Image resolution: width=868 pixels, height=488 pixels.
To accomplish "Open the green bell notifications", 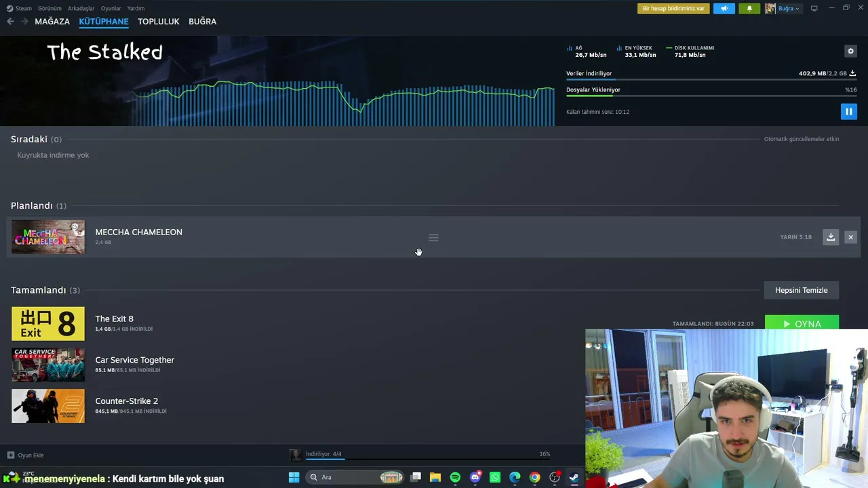I will pyautogui.click(x=749, y=8).
